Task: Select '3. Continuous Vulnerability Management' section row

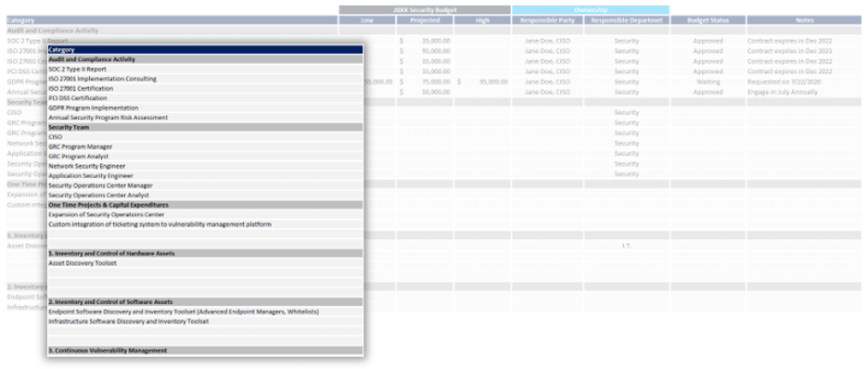Action: pos(205,350)
